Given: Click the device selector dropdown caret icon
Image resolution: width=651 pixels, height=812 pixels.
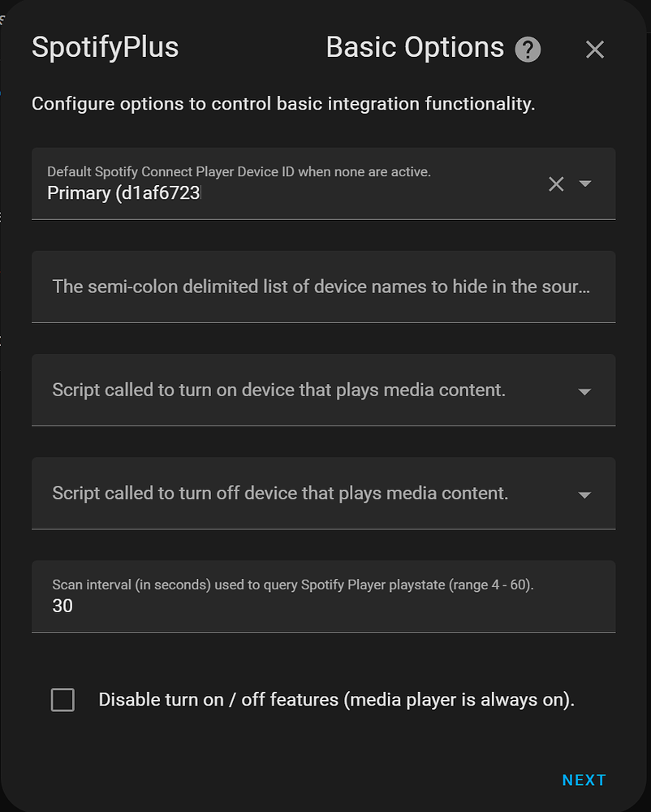Looking at the screenshot, I should coord(586,184).
